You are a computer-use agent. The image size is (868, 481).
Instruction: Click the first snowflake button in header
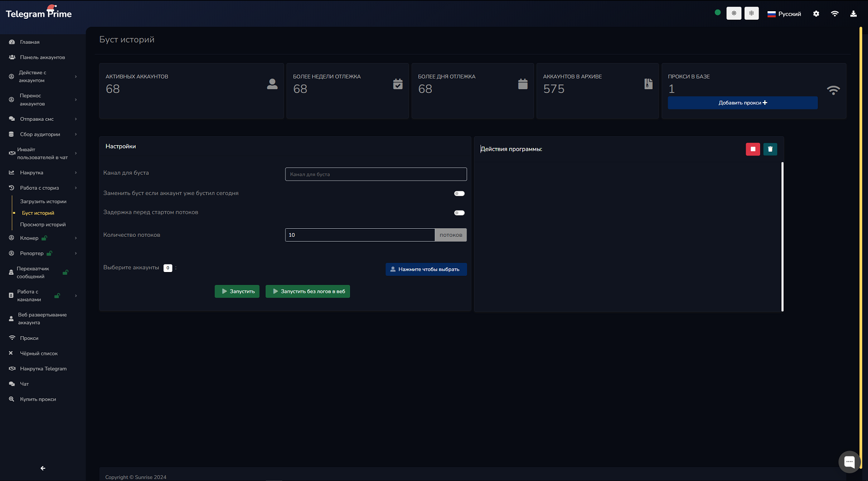[x=734, y=13]
